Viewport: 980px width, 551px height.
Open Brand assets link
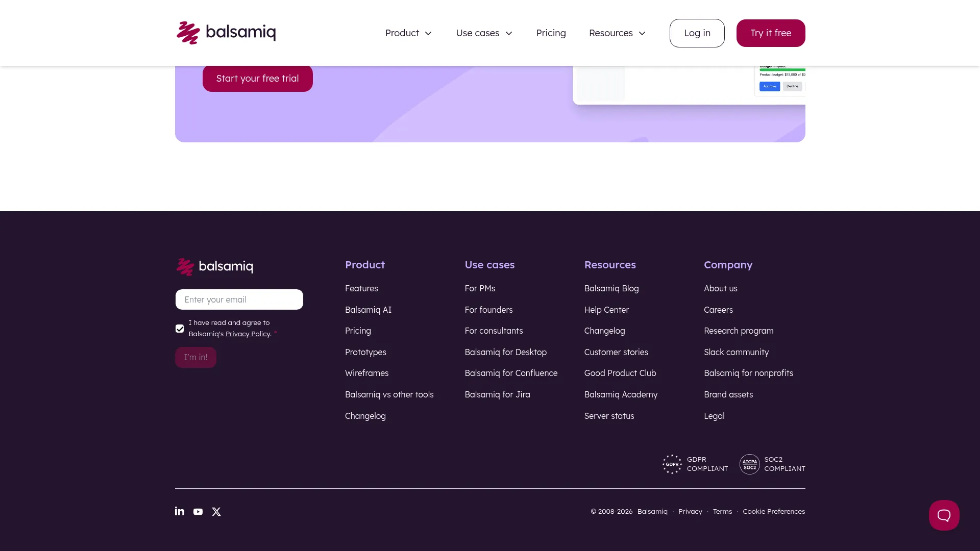[x=728, y=394]
